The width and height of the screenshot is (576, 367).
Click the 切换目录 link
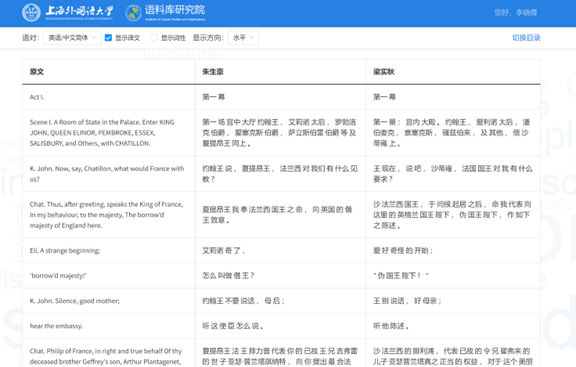[x=526, y=38]
